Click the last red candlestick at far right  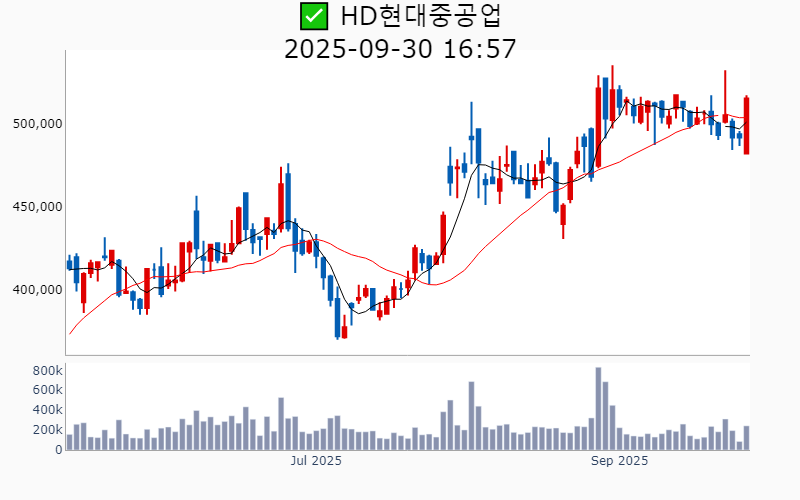point(746,125)
